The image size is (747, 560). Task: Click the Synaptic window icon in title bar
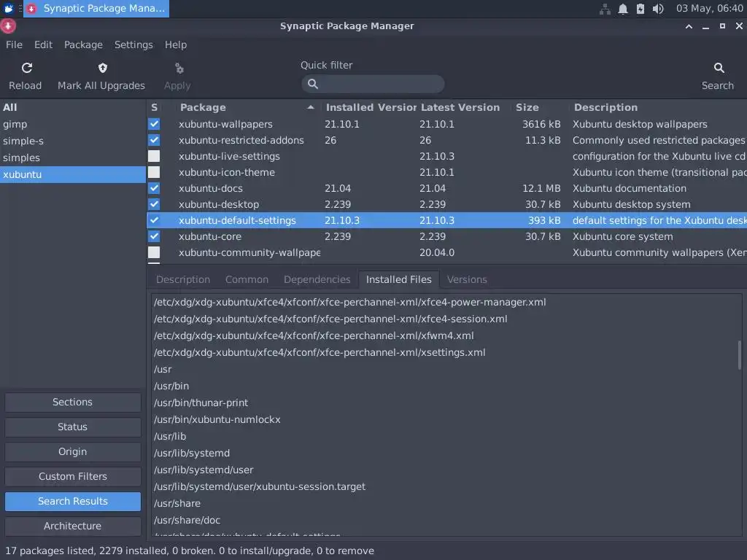(x=8, y=26)
